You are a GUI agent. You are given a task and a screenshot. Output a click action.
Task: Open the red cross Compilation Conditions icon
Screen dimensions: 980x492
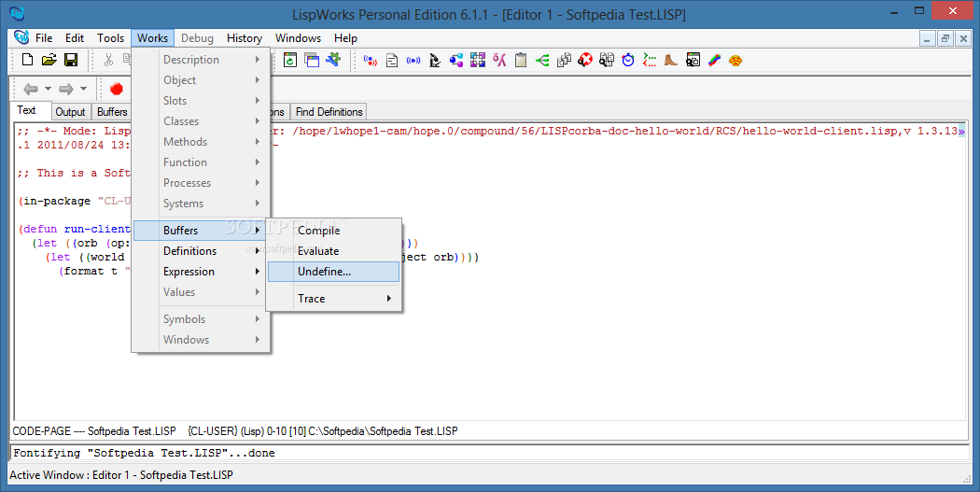click(x=585, y=60)
